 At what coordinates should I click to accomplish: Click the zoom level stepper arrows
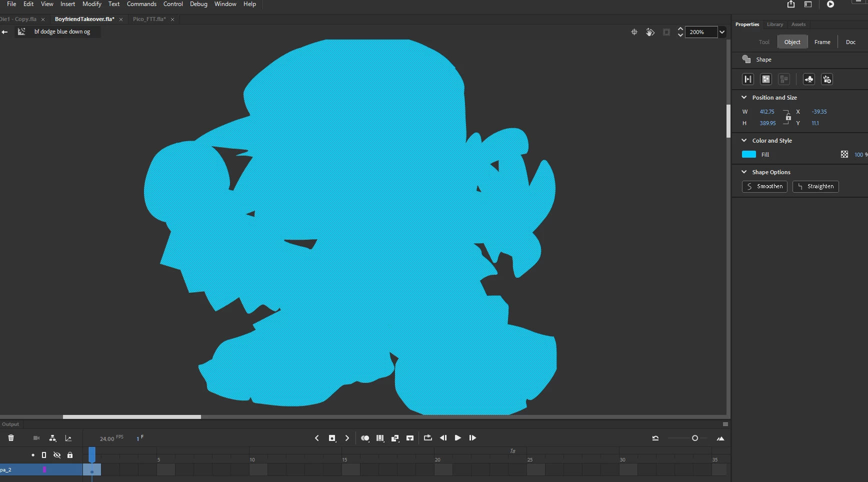coord(680,32)
